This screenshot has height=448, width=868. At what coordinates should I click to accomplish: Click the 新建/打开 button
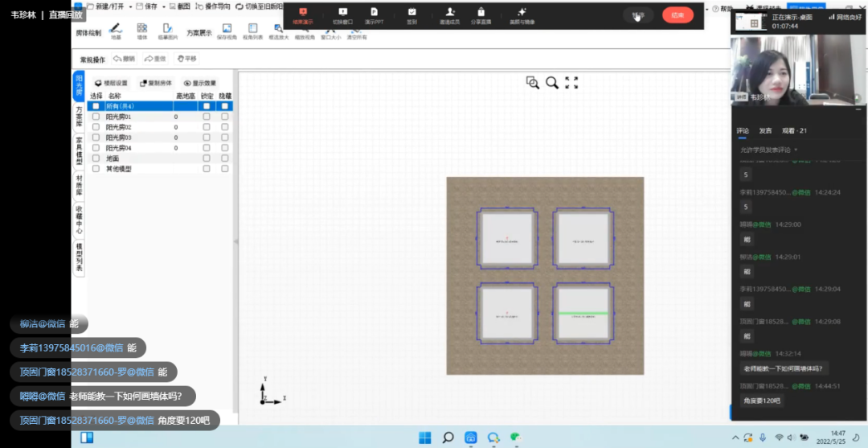(106, 6)
